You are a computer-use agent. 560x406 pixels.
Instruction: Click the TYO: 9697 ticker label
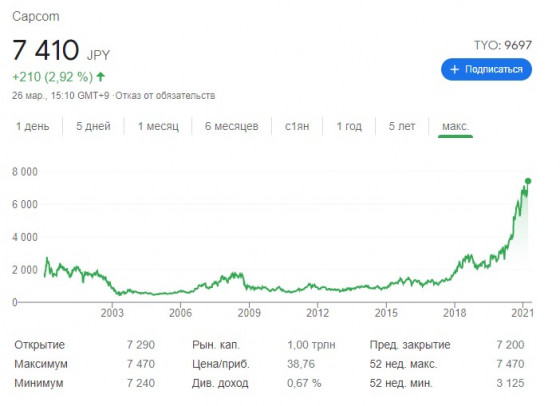tap(503, 45)
